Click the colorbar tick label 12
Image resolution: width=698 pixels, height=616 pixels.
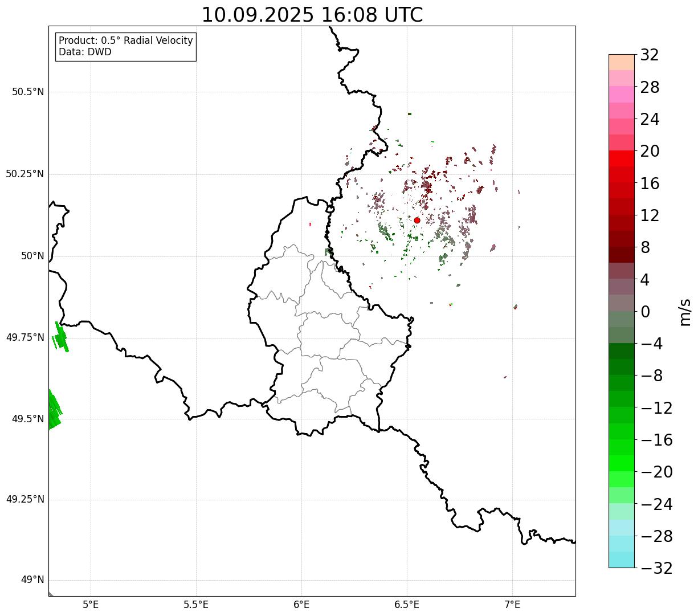point(650,215)
